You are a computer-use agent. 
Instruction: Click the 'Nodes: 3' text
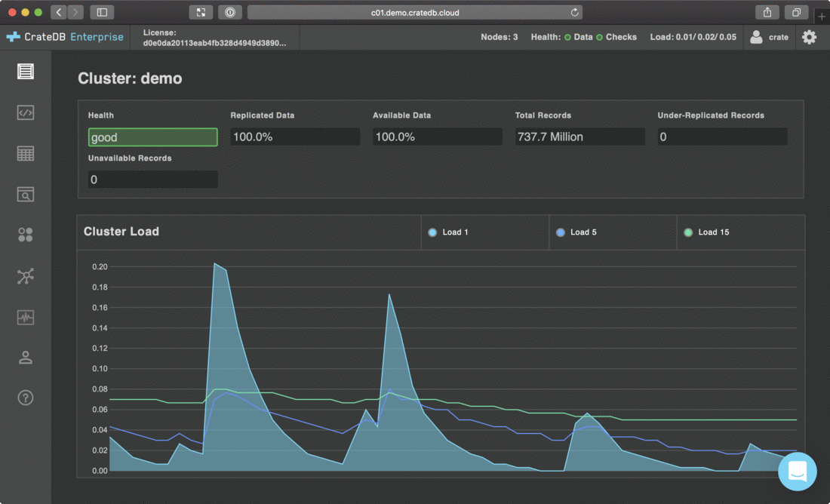pos(500,37)
